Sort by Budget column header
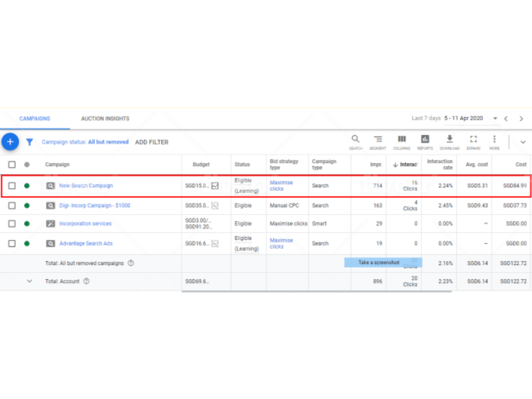The width and height of the screenshot is (532, 399). coord(201,164)
